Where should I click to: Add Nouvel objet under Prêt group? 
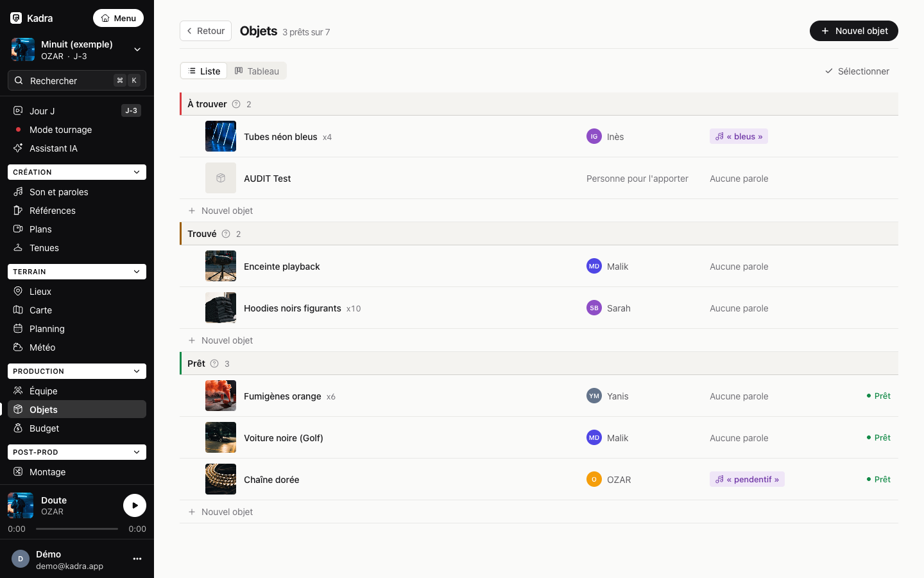coord(221,512)
